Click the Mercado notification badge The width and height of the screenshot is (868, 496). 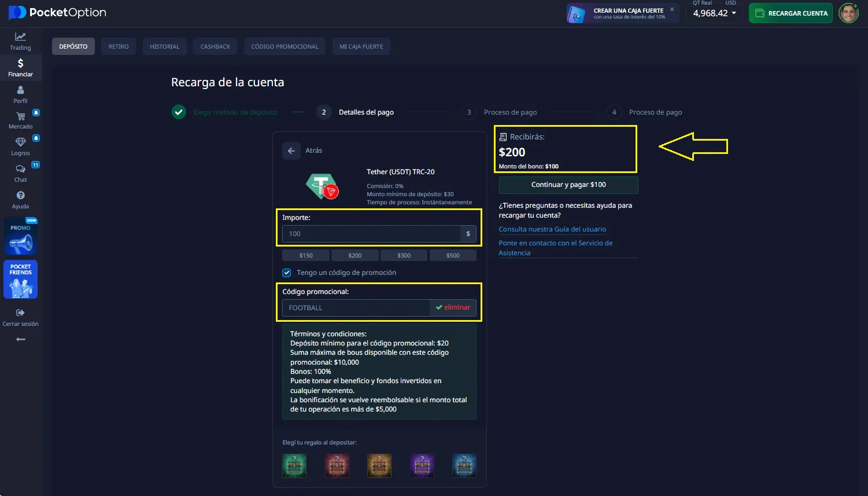36,112
